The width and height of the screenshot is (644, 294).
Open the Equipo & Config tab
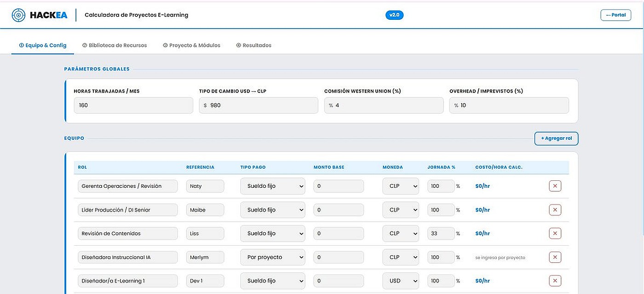click(x=42, y=45)
